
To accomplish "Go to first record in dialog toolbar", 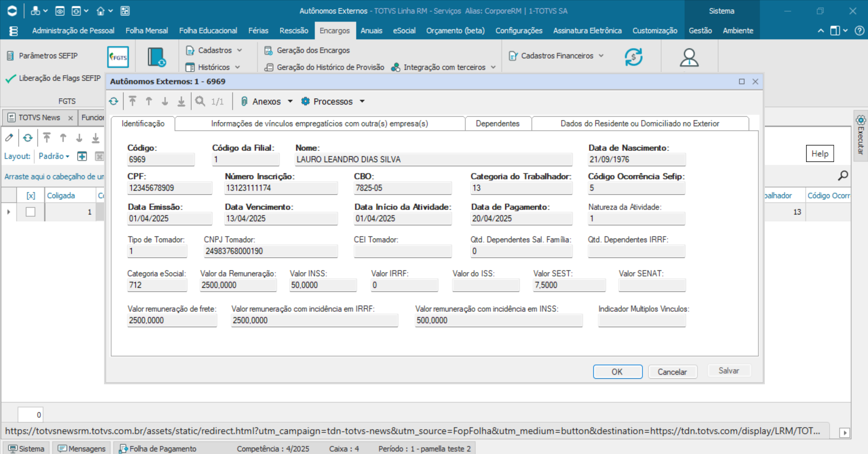I will pyautogui.click(x=133, y=101).
